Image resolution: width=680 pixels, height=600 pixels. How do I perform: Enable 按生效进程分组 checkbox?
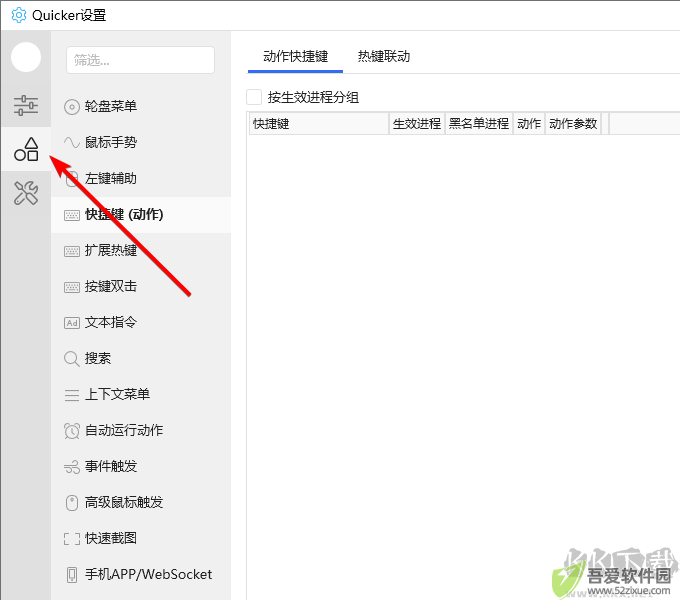254,97
